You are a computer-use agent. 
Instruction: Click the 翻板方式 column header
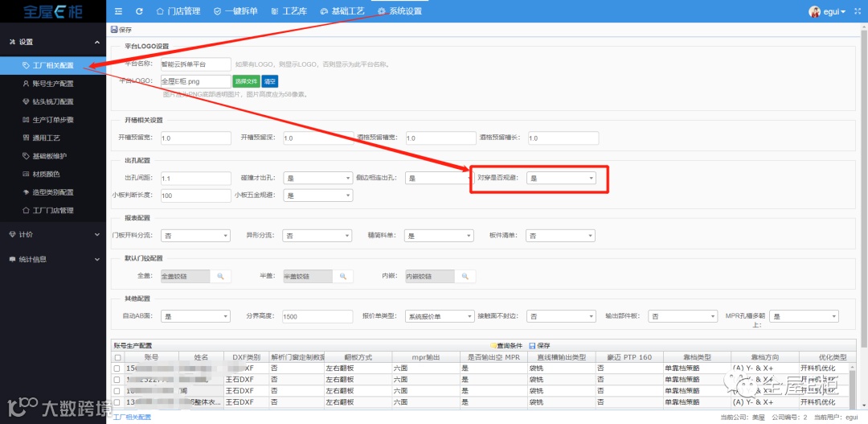coord(358,357)
